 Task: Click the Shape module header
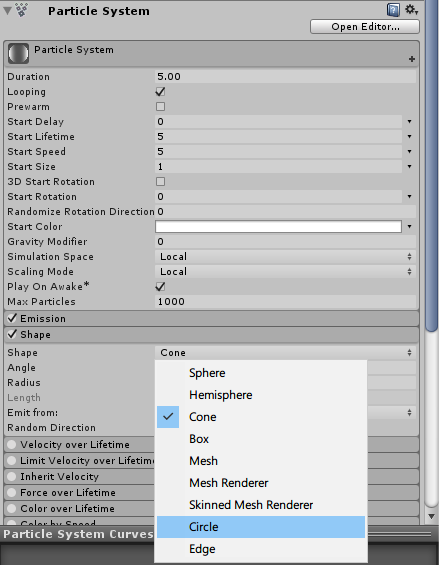(x=212, y=334)
